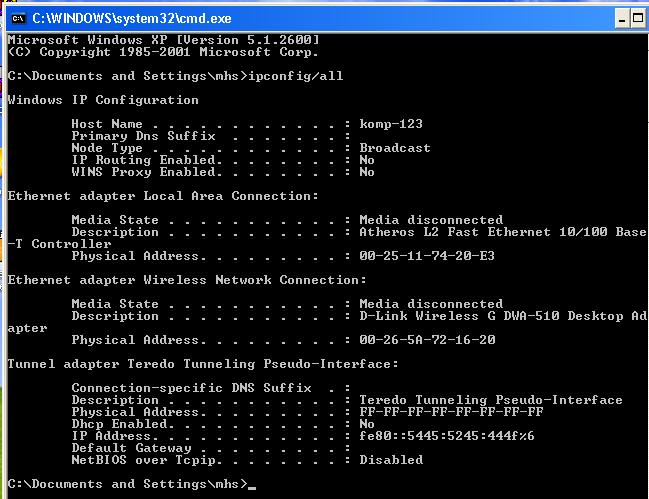
Task: Click the physical address FF-FF-FF-FF-FF-FF-FF-FF
Action: pyautogui.click(x=451, y=412)
